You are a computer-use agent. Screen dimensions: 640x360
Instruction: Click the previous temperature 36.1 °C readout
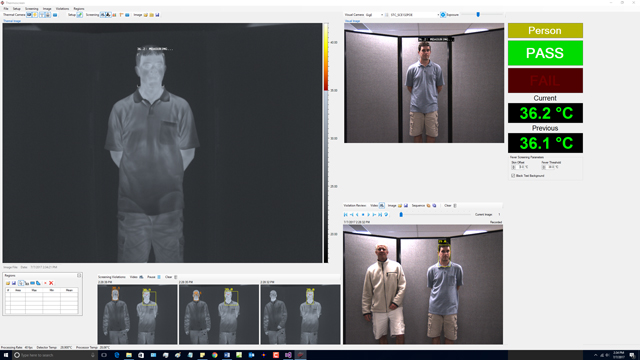click(x=545, y=143)
